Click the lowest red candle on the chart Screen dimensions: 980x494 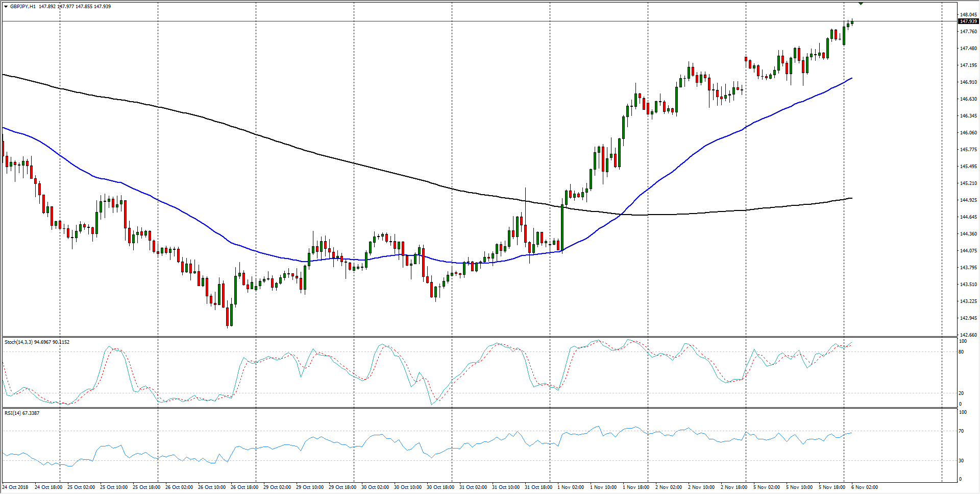tap(227, 316)
